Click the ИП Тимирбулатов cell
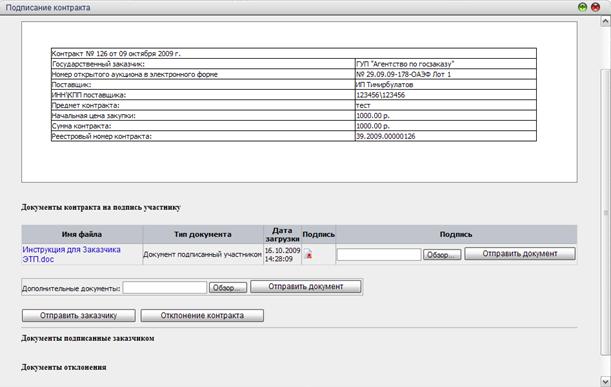This screenshot has width=611, height=387. click(x=446, y=85)
